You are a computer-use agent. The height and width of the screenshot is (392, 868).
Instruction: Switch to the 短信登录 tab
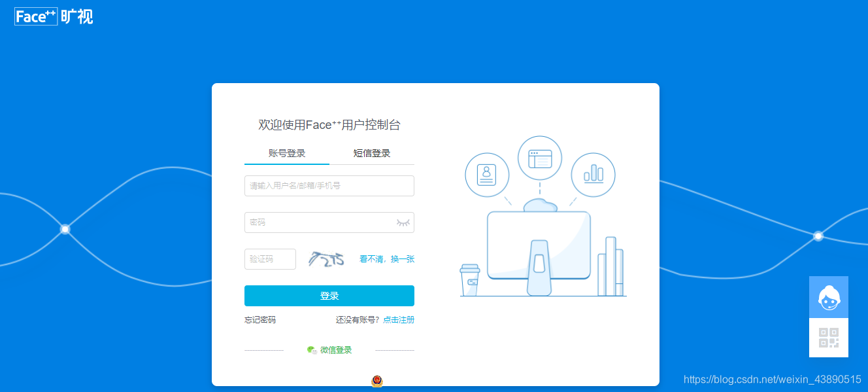tap(372, 154)
